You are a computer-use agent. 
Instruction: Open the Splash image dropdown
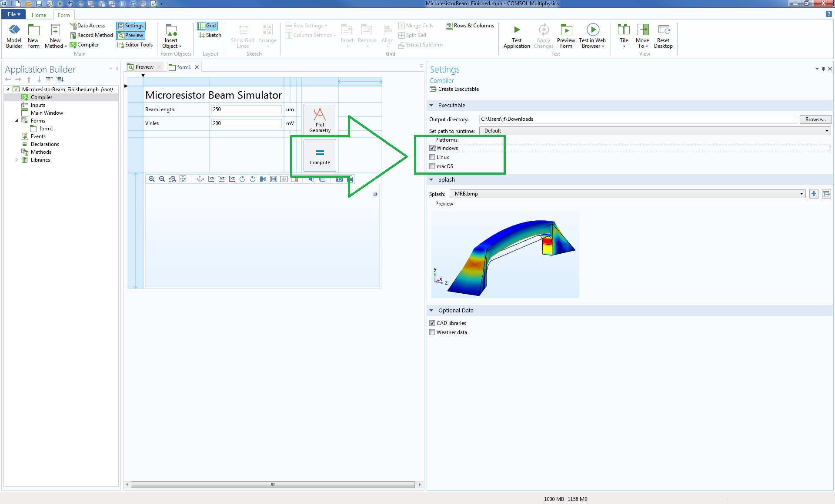tap(627, 194)
